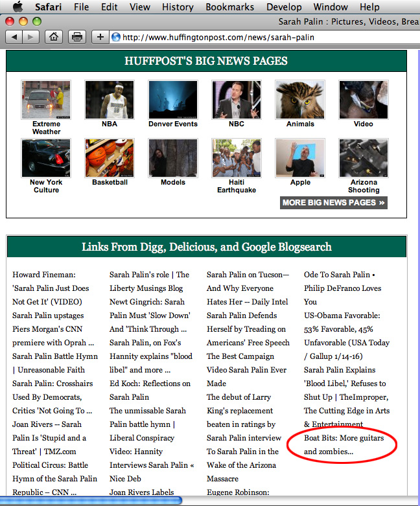The image size is (420, 506).
Task: Open the Edit menu
Action: click(109, 6)
